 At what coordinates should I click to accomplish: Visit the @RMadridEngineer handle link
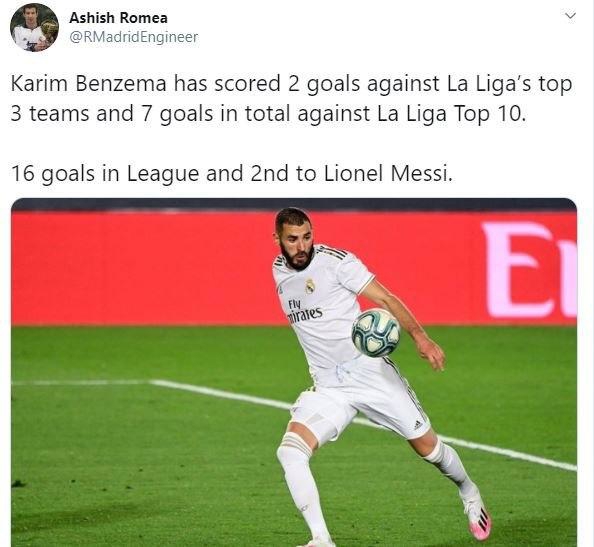coord(134,37)
